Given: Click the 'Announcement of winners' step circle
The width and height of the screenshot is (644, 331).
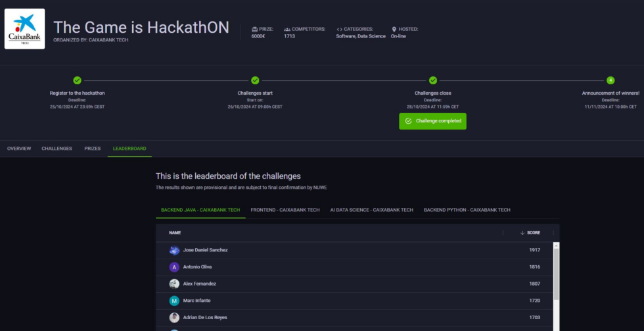Looking at the screenshot, I should [610, 80].
